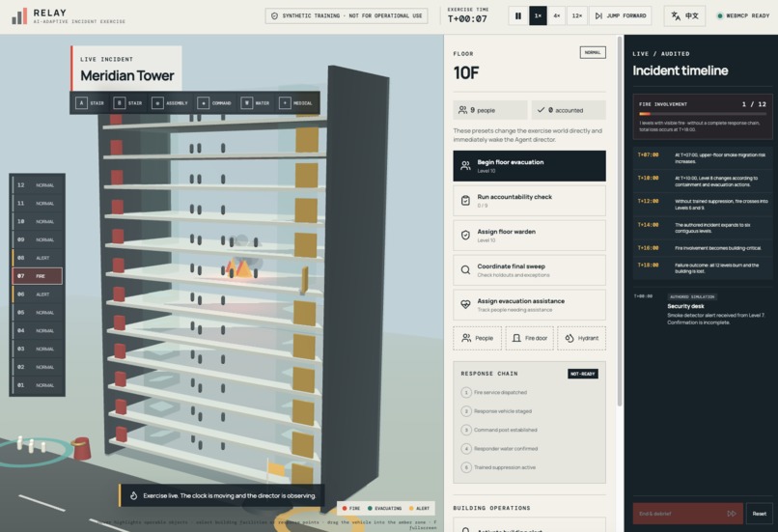Click the T+14:00 timeline entry

[702, 228]
